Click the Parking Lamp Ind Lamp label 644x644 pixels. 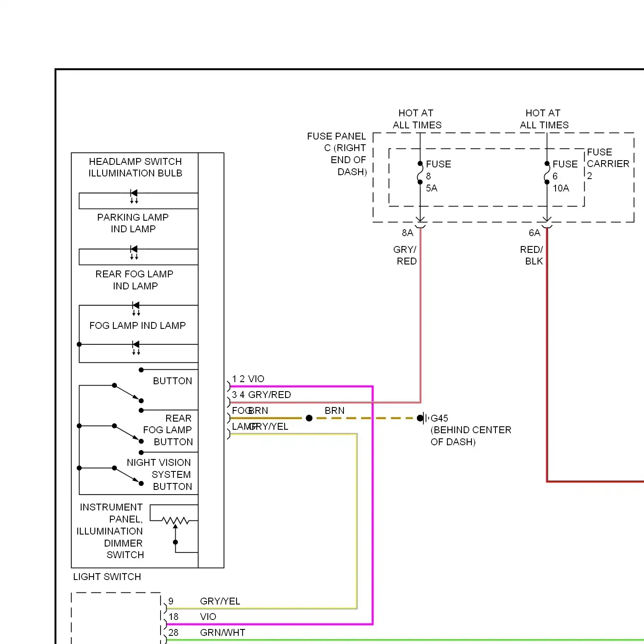(x=133, y=223)
